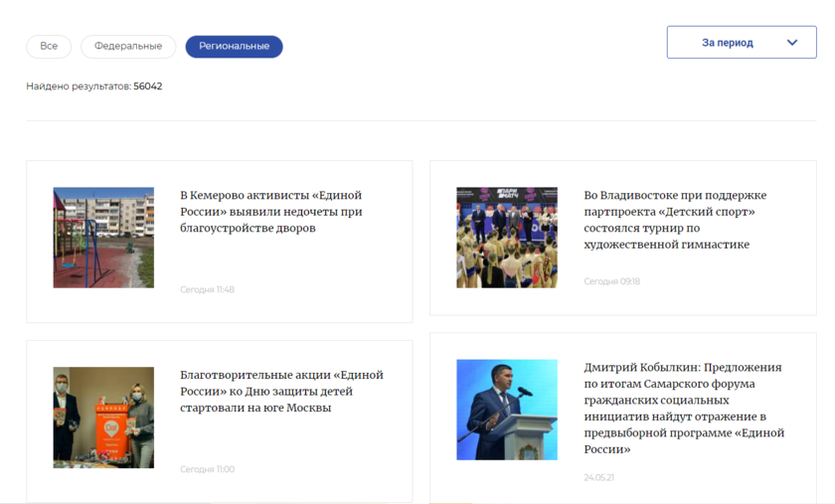Open the Дмитрий Кобылкин Samara forum headline
835x504 pixels.
click(684, 408)
